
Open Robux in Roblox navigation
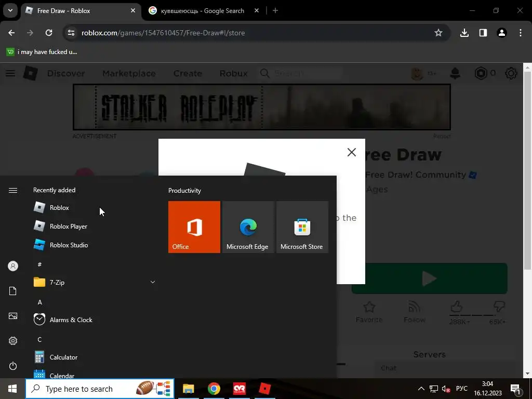pyautogui.click(x=233, y=73)
